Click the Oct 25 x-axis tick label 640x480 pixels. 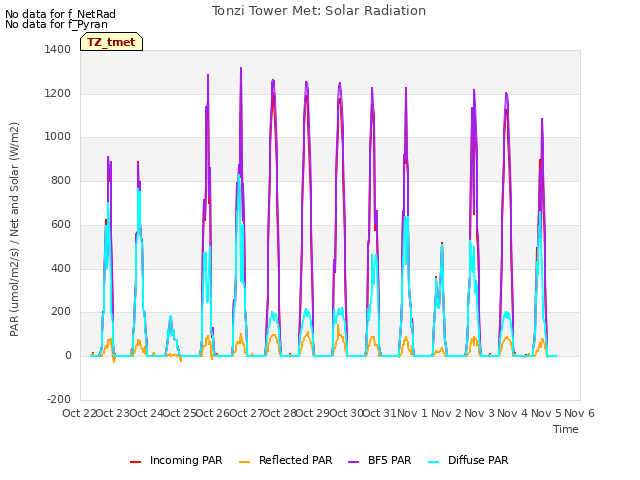coord(179,413)
